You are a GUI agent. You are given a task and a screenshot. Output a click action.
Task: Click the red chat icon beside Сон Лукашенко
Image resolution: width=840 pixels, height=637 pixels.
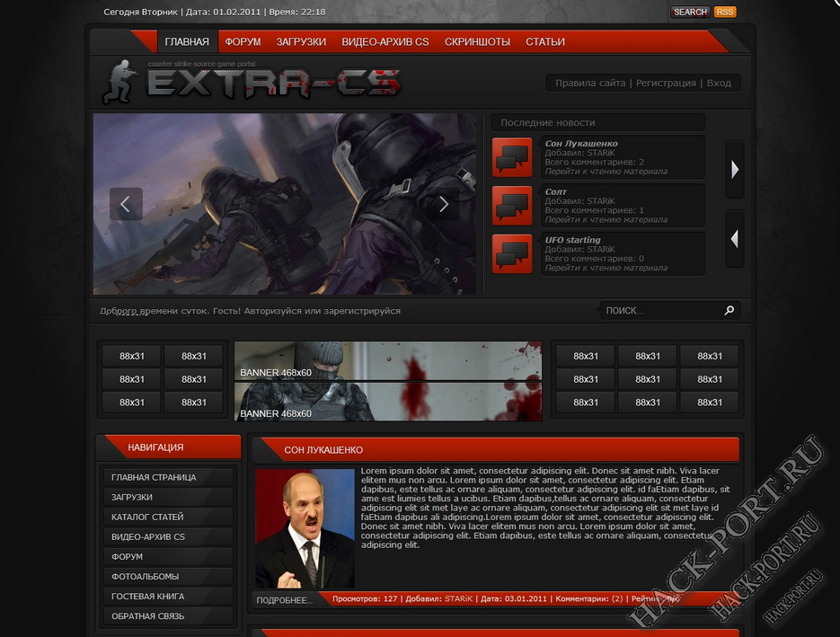(x=512, y=157)
